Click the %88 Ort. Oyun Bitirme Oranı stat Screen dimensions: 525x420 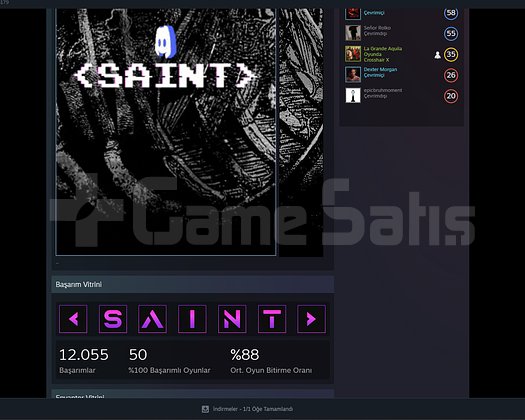click(271, 361)
